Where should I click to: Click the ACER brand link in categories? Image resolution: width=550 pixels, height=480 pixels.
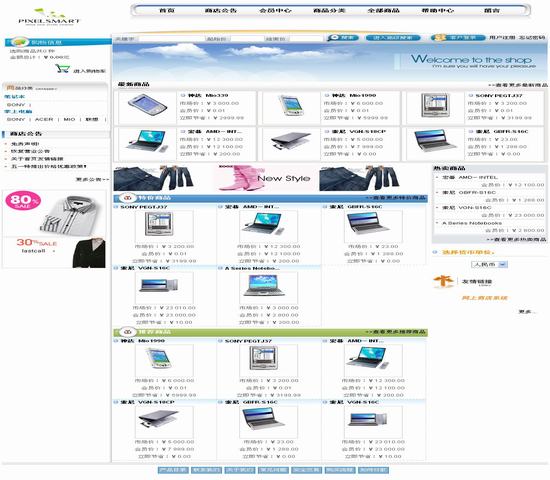[44, 119]
